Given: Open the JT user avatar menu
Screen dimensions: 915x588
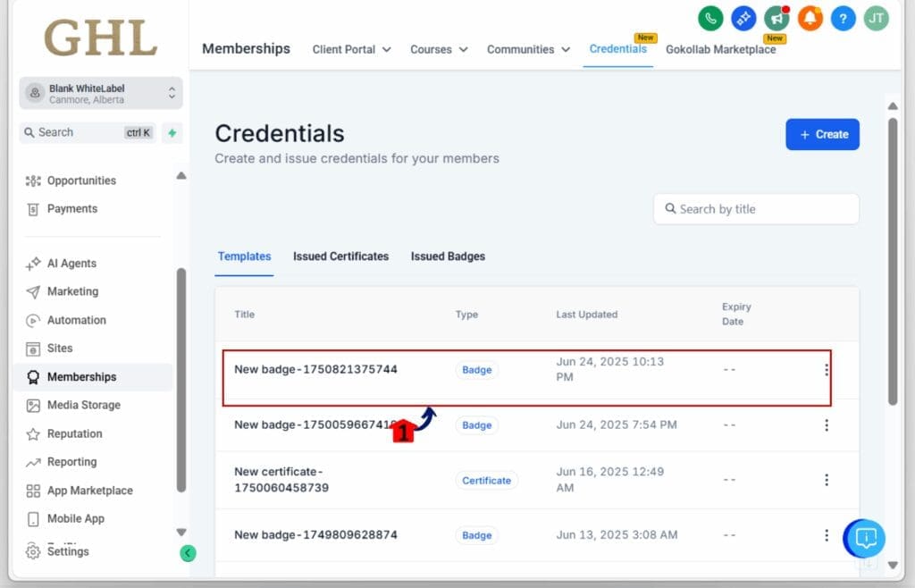Looking at the screenshot, I should [x=876, y=18].
